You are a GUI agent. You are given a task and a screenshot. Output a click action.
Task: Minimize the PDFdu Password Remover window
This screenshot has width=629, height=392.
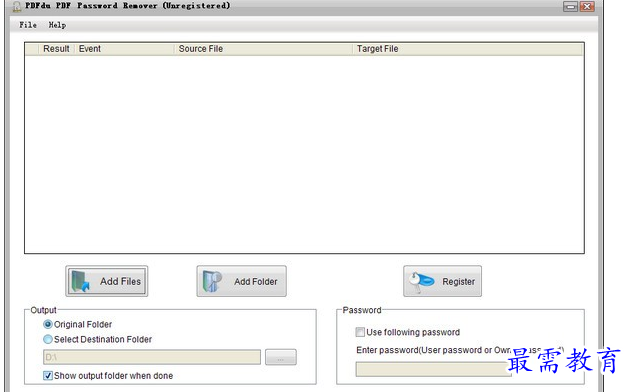[570, 6]
